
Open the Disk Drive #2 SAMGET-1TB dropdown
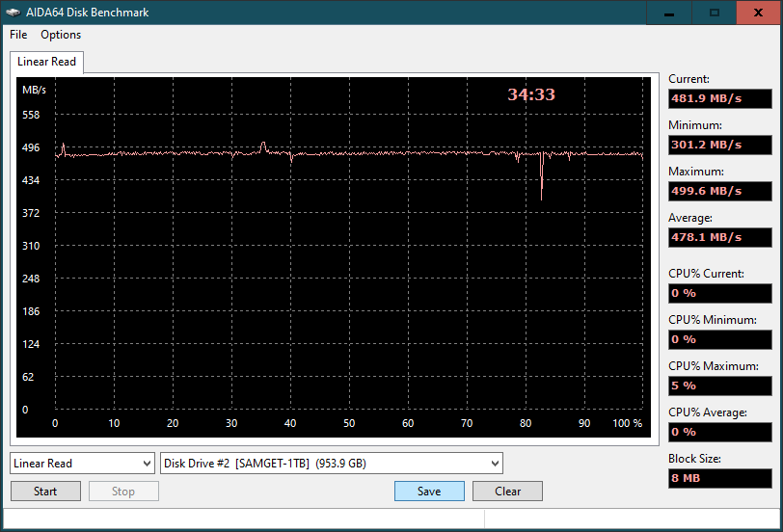332,464
